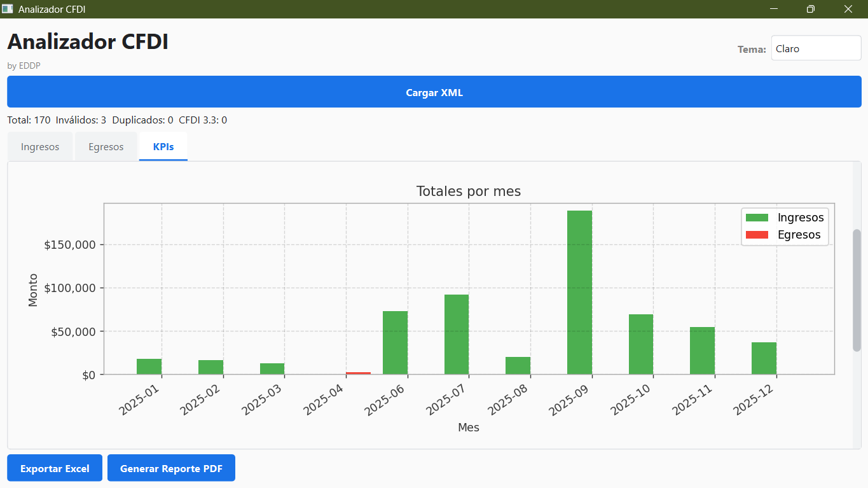This screenshot has width=868, height=488.
Task: Click the restore window button
Action: click(x=810, y=9)
